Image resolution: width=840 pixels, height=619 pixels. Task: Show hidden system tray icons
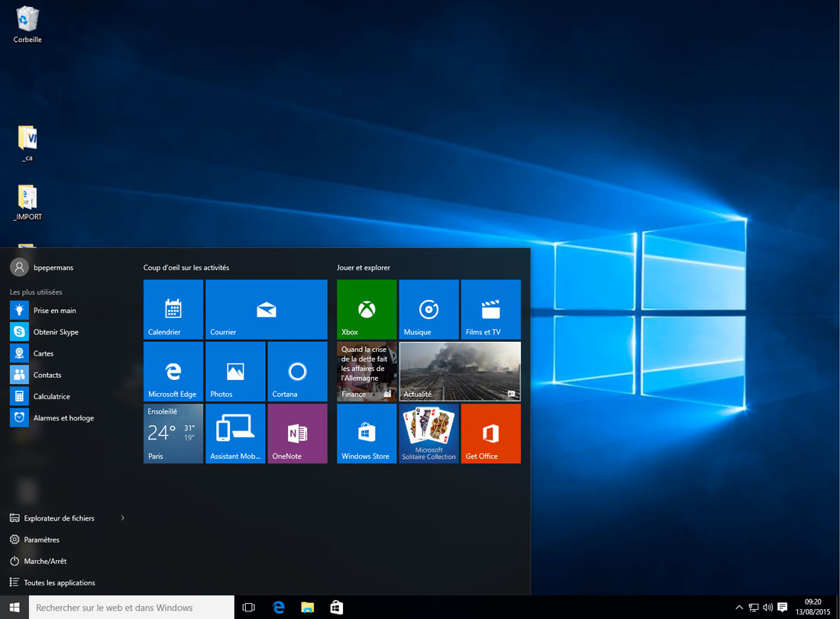point(739,608)
